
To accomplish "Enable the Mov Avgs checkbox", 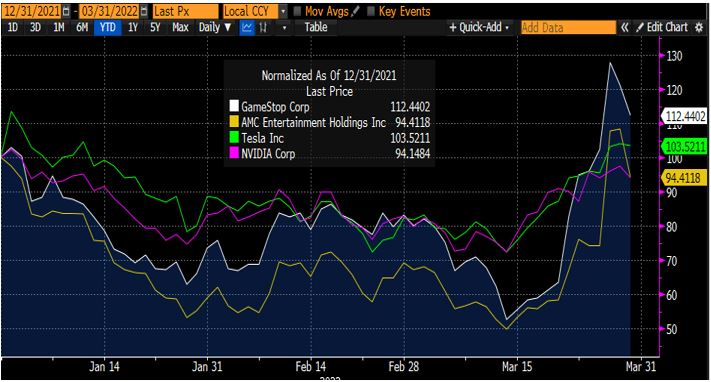I will coord(297,11).
